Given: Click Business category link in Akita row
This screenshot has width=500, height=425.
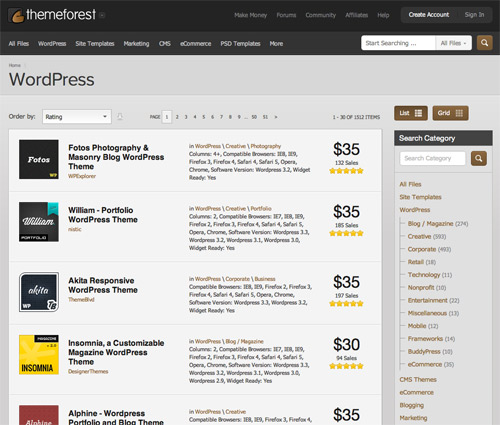Looking at the screenshot, I should click(x=265, y=279).
